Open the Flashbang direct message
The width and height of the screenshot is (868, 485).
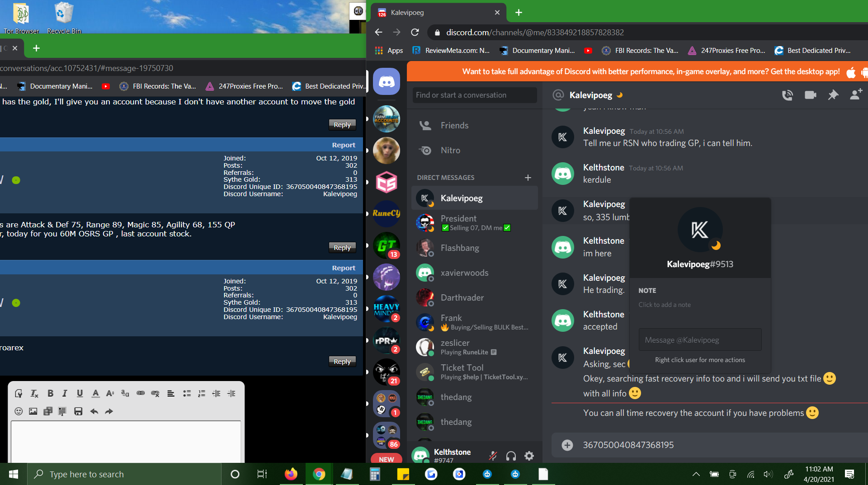click(475, 248)
